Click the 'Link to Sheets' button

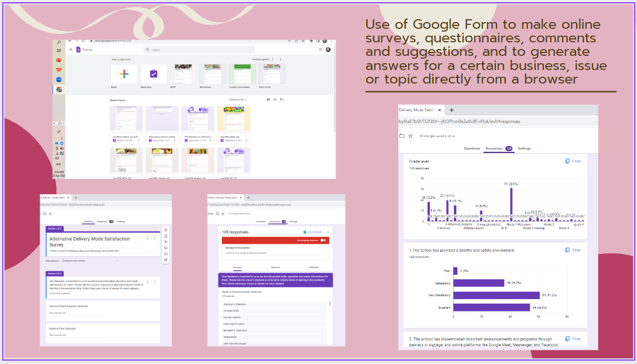(313, 232)
